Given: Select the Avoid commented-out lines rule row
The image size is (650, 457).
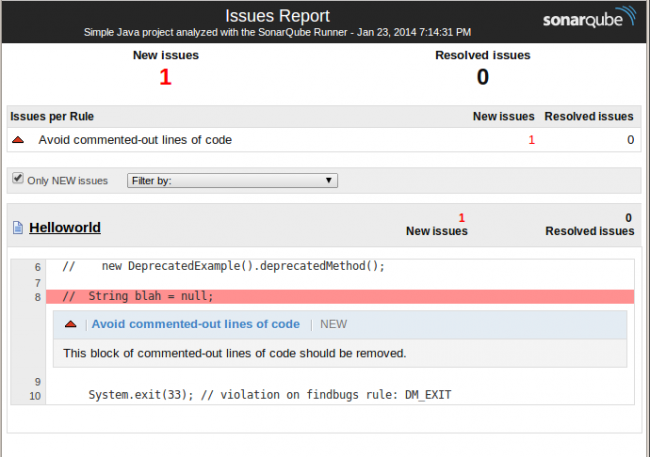Looking at the screenshot, I should (x=135, y=140).
